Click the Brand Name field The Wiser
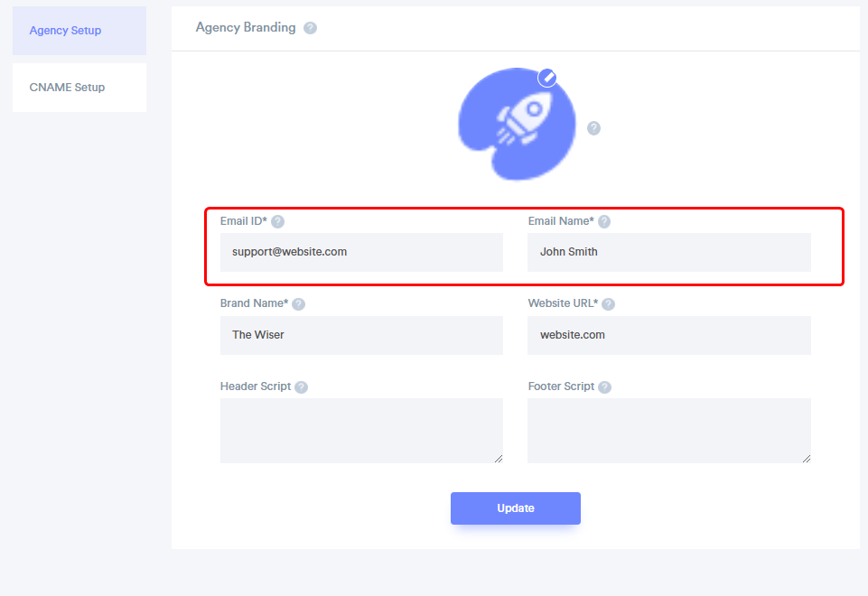 [x=361, y=335]
